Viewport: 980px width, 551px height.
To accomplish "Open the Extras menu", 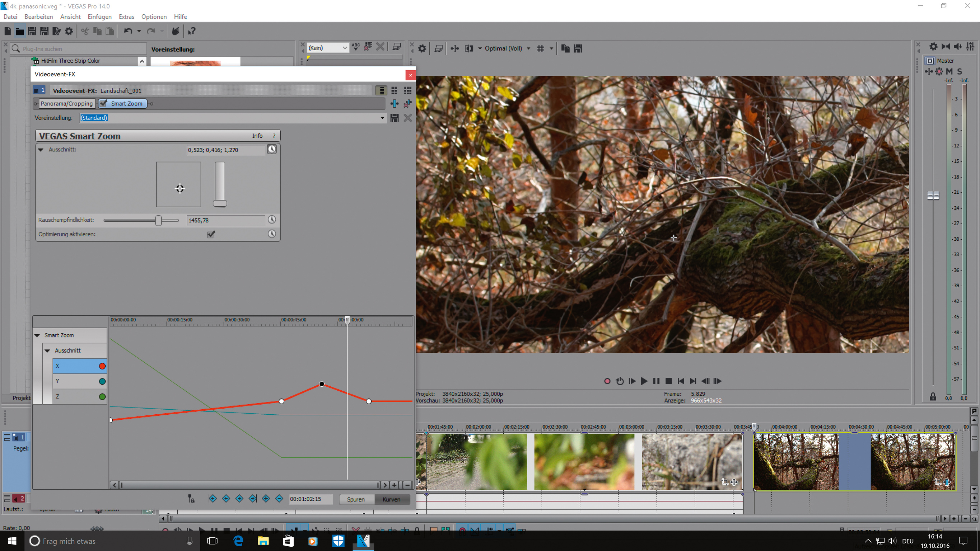I will 126,17.
